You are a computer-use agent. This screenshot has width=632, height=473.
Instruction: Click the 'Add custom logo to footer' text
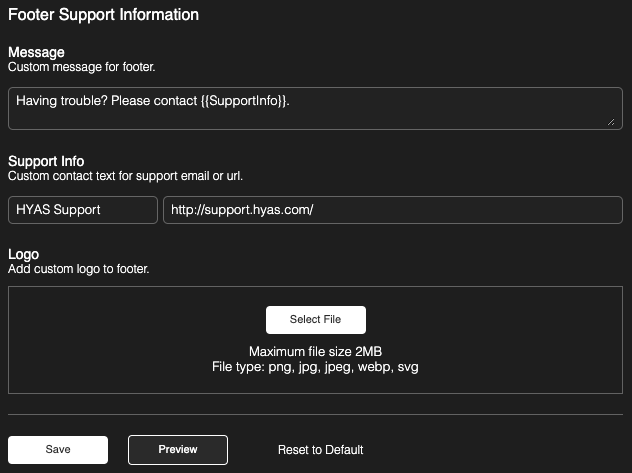(x=79, y=270)
